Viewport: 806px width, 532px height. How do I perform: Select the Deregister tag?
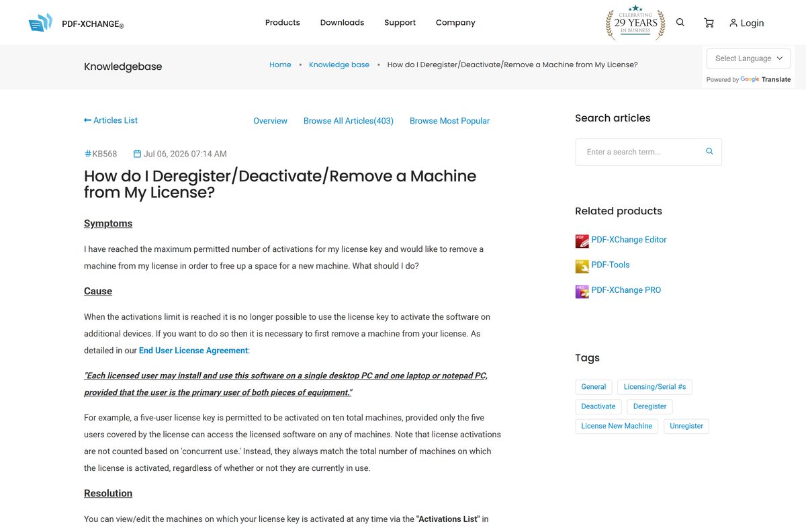[650, 406]
